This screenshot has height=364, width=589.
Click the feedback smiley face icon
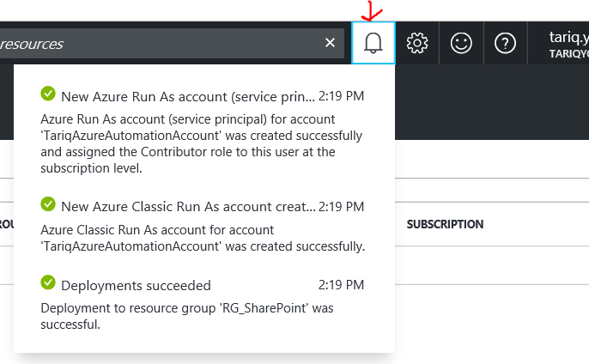pos(461,43)
